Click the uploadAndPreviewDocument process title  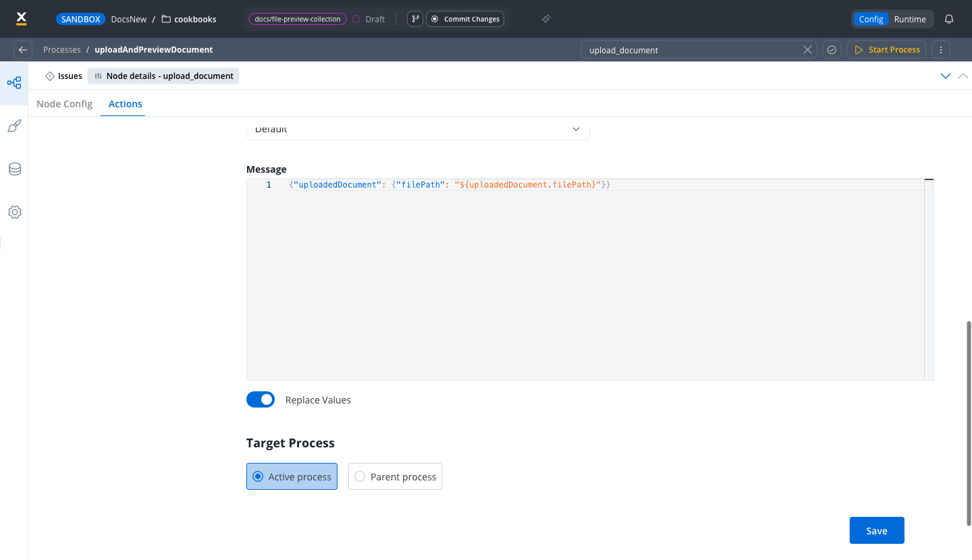[154, 50]
